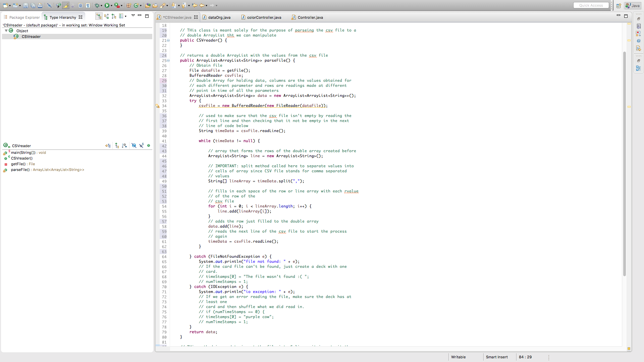Click the New Java Class icon
The height and width of the screenshot is (362, 644).
[136, 5]
